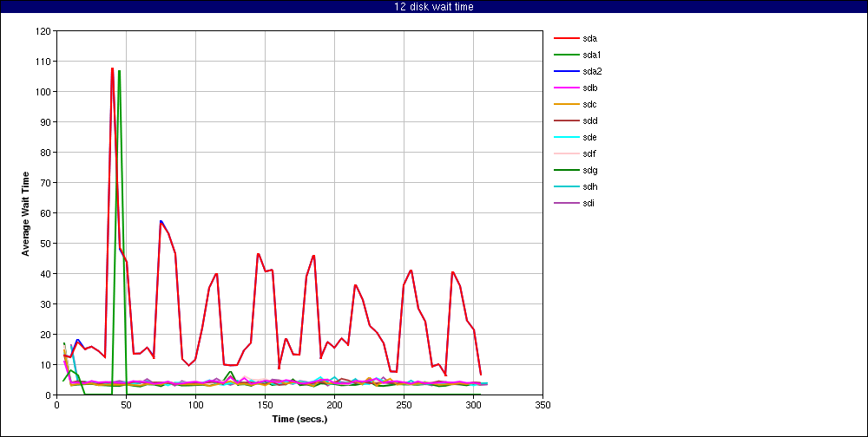Viewport: 868px width, 437px height.
Task: Click the 'Average Wait Time' axis label
Action: point(25,213)
